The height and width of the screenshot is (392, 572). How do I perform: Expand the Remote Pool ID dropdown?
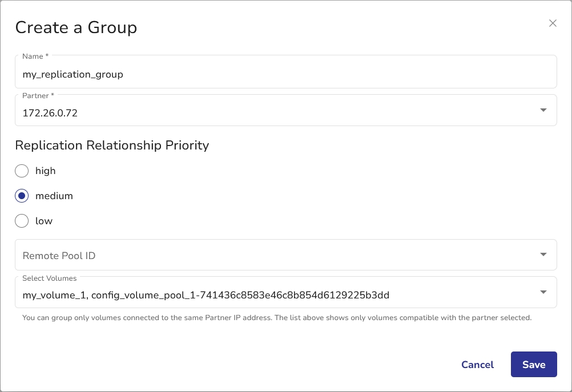coord(274,255)
